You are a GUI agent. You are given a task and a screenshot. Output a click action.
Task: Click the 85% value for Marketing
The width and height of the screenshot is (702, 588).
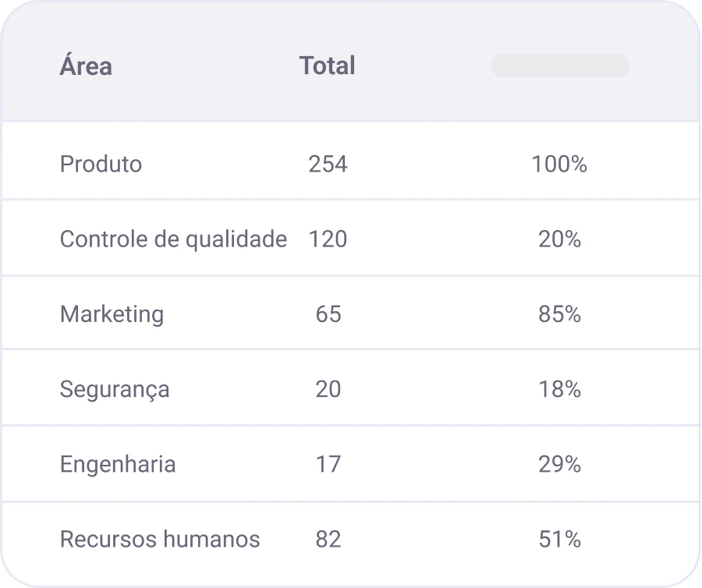click(x=559, y=314)
